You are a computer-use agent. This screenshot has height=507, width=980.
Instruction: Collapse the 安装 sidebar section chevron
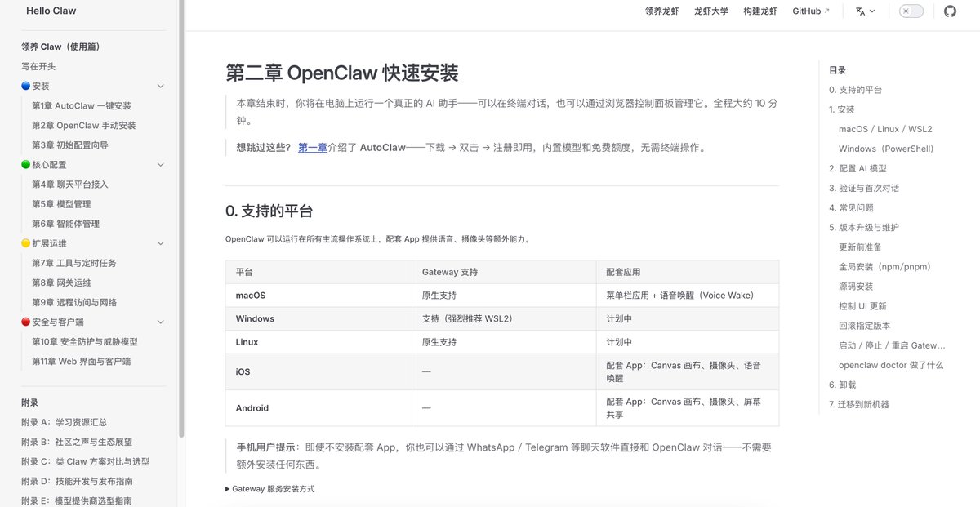pyautogui.click(x=160, y=86)
